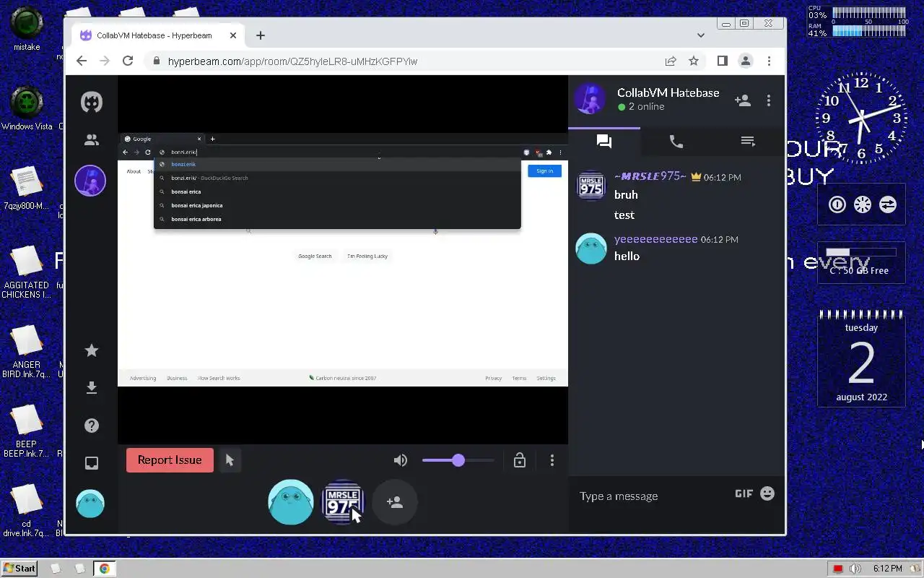This screenshot has width=924, height=578.
Task: Open CollabVM Hatebase room avatar in header
Action: [590, 99]
